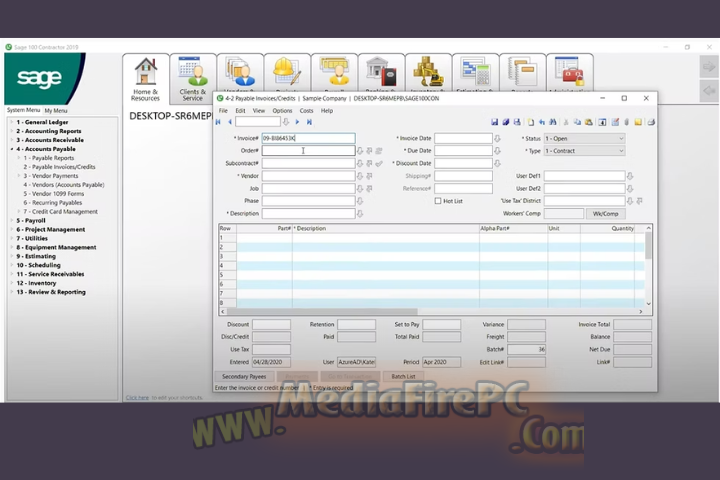Image resolution: width=720 pixels, height=480 pixels.
Task: Click the lookup arrow next to Description field
Action: click(x=360, y=214)
